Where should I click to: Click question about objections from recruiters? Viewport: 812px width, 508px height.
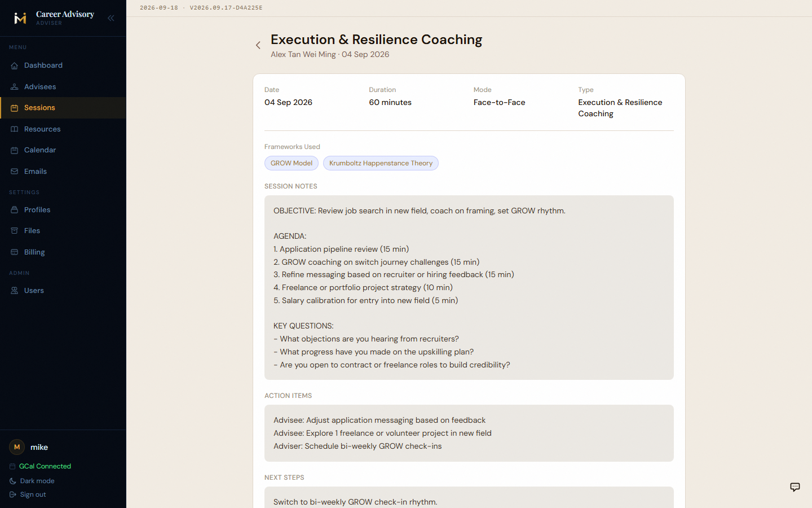click(x=366, y=339)
